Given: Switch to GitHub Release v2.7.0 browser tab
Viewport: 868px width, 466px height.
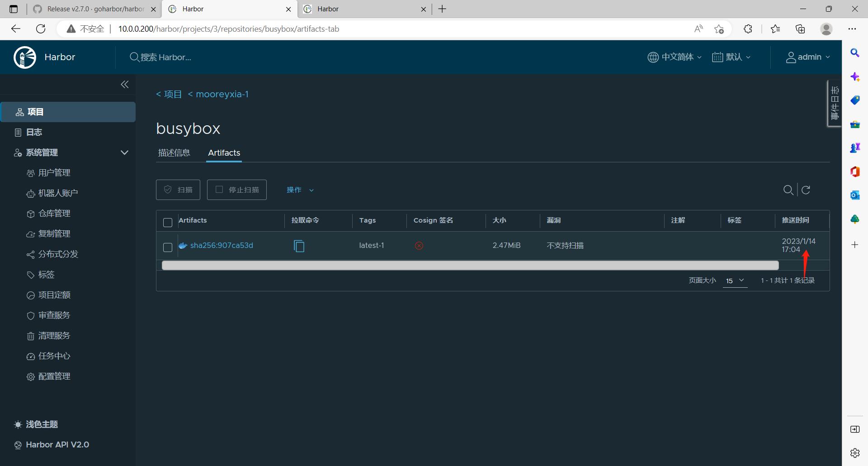Looking at the screenshot, I should (94, 9).
